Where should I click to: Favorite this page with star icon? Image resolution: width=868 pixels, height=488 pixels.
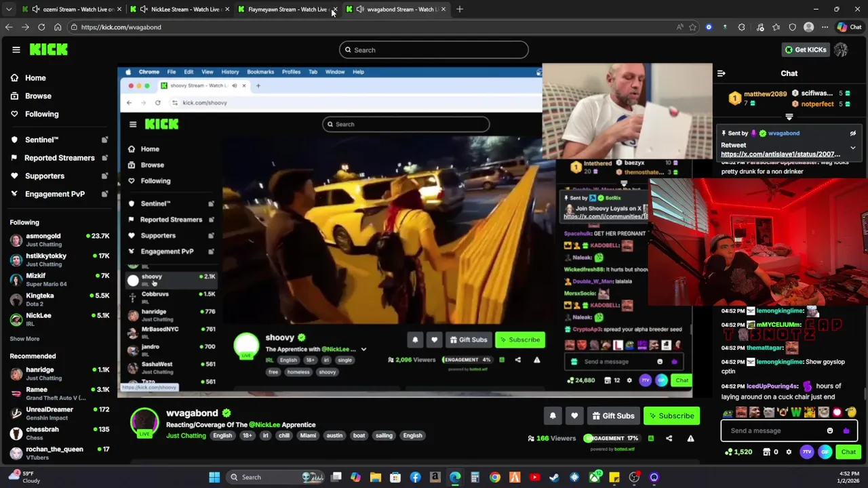click(x=692, y=27)
